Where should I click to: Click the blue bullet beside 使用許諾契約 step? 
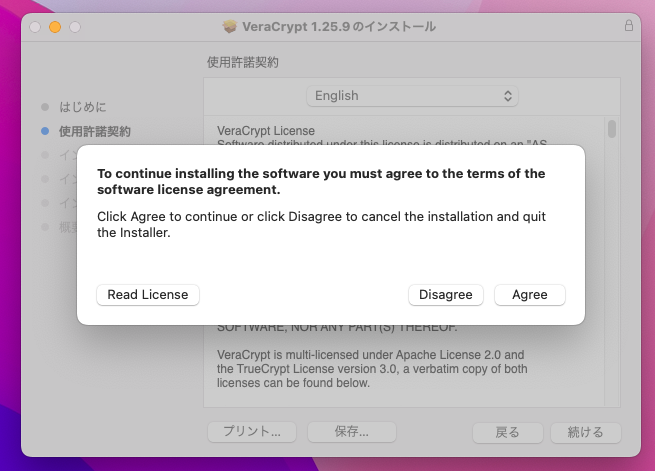click(45, 131)
